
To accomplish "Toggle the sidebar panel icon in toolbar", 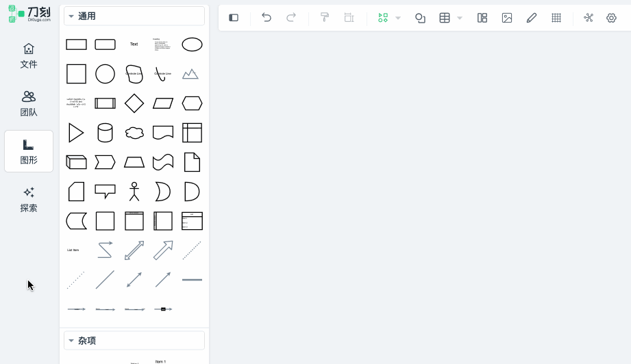I will click(234, 18).
